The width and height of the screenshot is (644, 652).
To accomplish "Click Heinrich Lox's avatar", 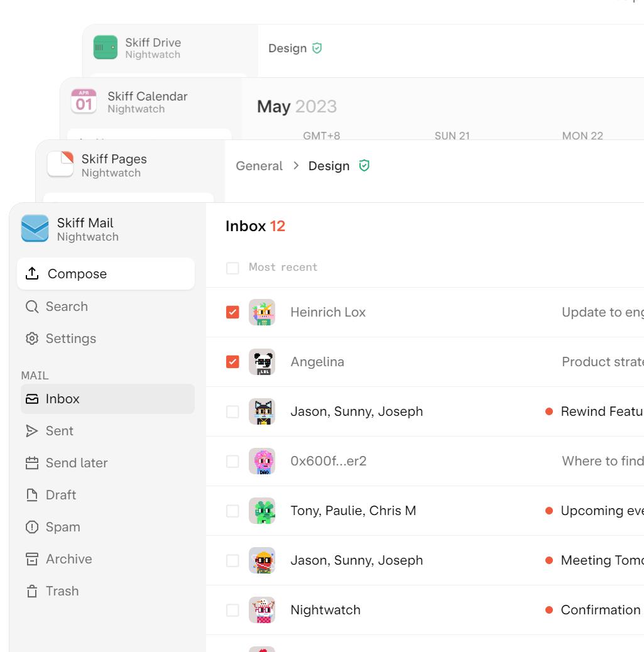I will 262,312.
